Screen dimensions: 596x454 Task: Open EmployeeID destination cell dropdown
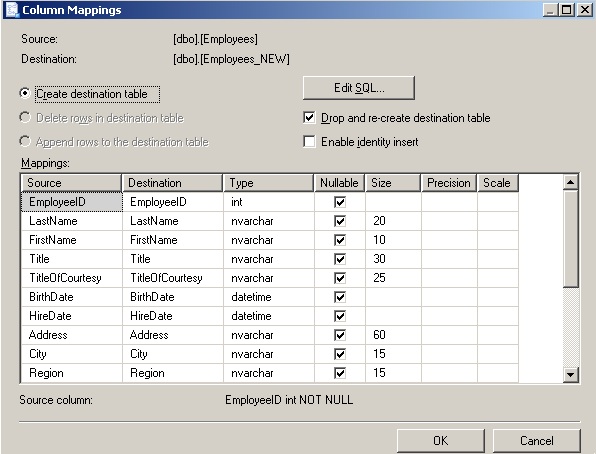click(173, 202)
